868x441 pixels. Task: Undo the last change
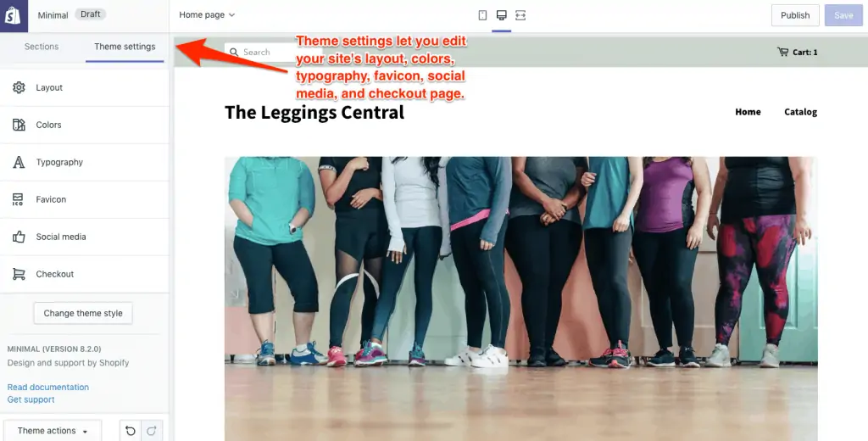(x=131, y=431)
